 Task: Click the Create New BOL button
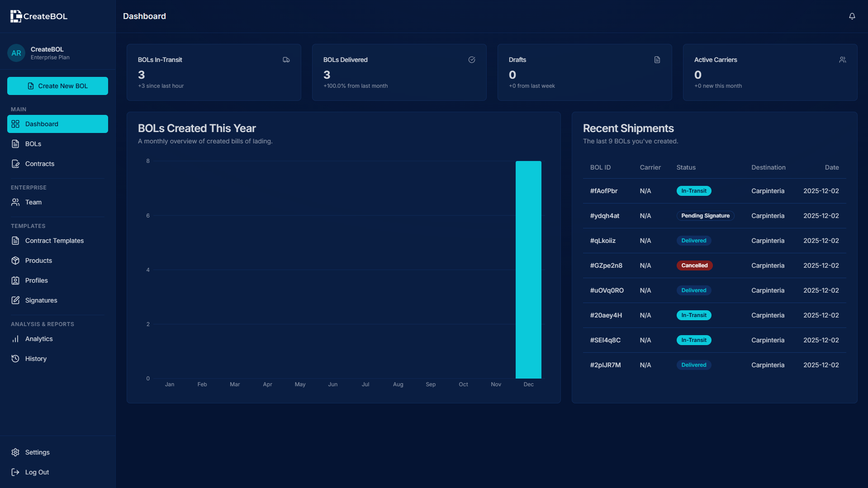pos(57,86)
